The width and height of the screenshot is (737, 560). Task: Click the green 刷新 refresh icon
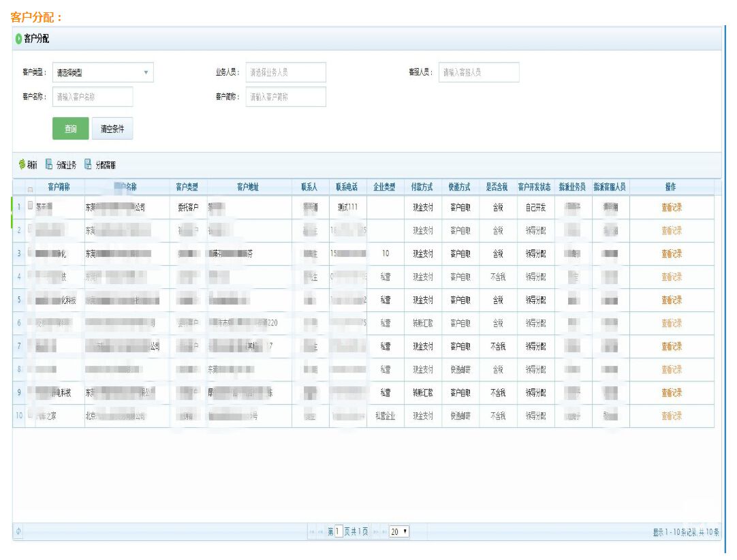click(22, 164)
